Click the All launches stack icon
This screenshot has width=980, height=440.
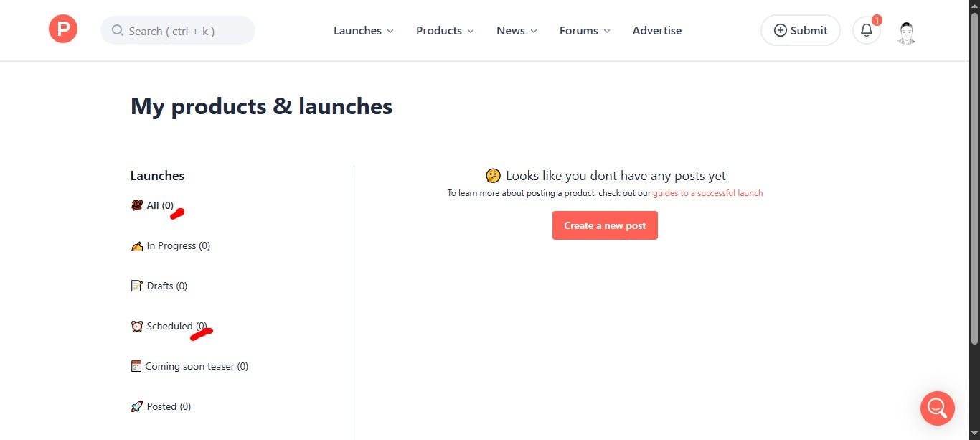137,205
